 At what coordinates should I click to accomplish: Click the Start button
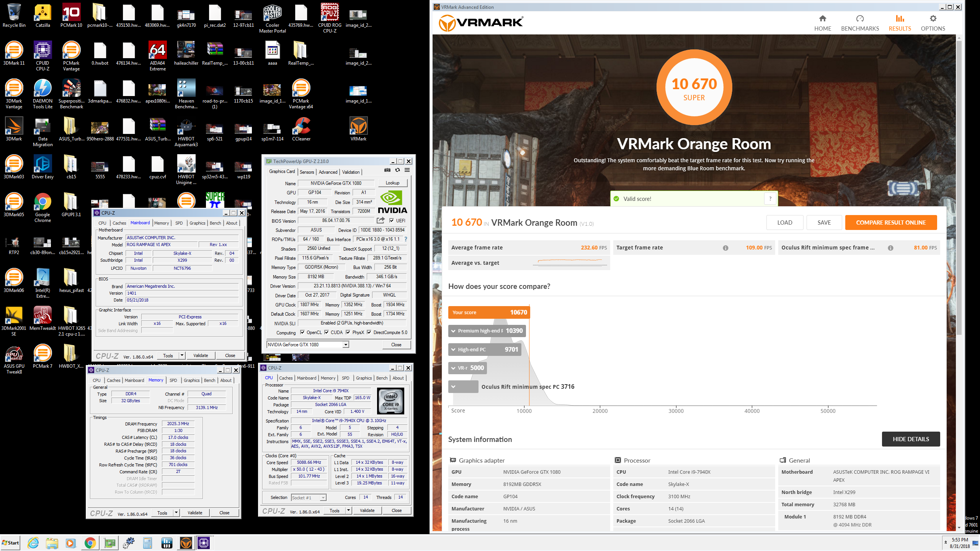pos(11,543)
